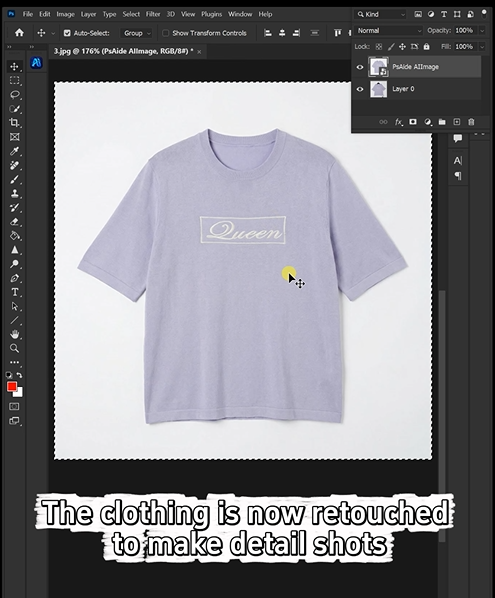Screen dimensions: 495x598
Task: Hide Layer 0 visibility
Action: coord(360,89)
